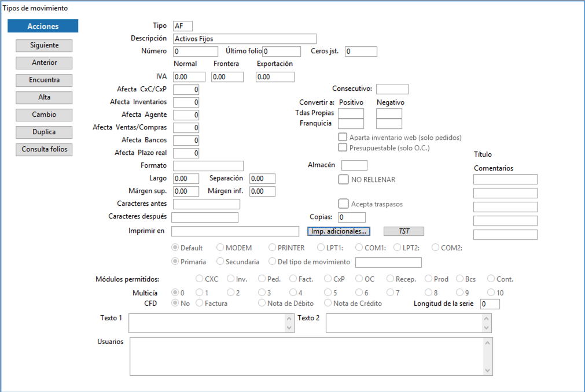
Task: Select the CXC module option
Action: [x=200, y=279]
